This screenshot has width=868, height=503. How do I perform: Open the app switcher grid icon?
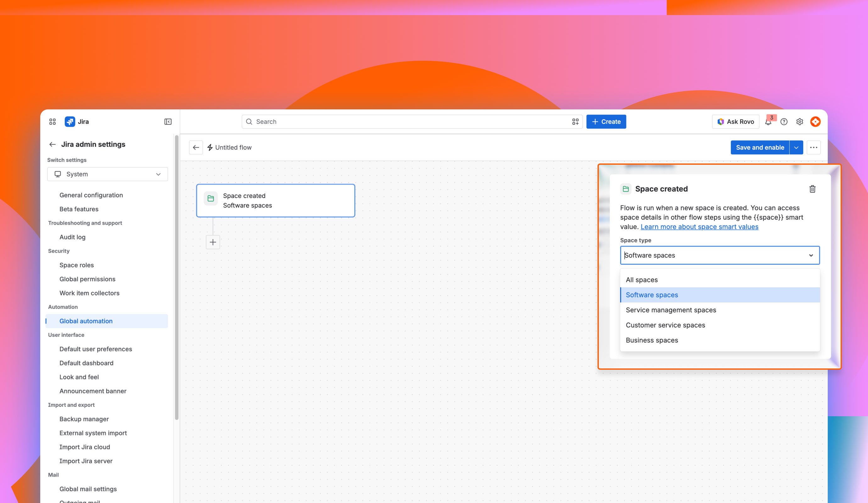[x=52, y=122]
